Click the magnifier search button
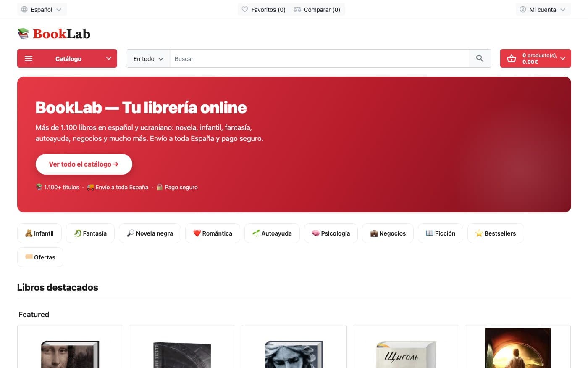 [480, 58]
